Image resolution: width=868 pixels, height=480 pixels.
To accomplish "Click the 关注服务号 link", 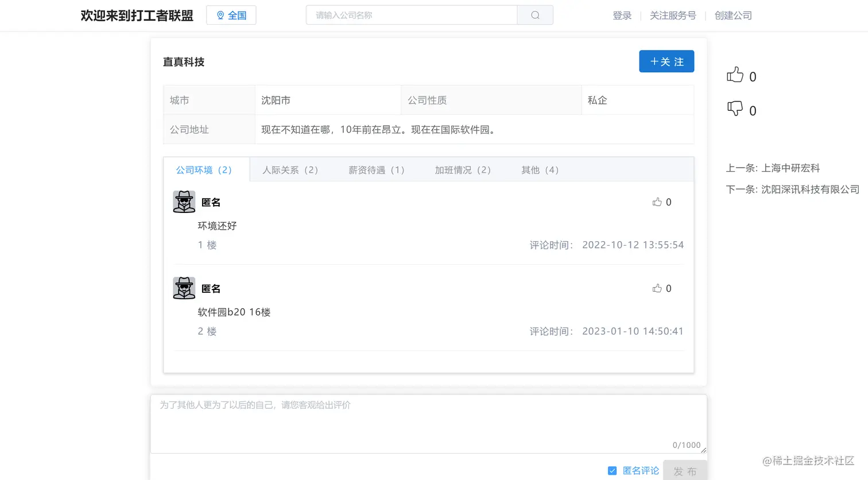I will [673, 16].
